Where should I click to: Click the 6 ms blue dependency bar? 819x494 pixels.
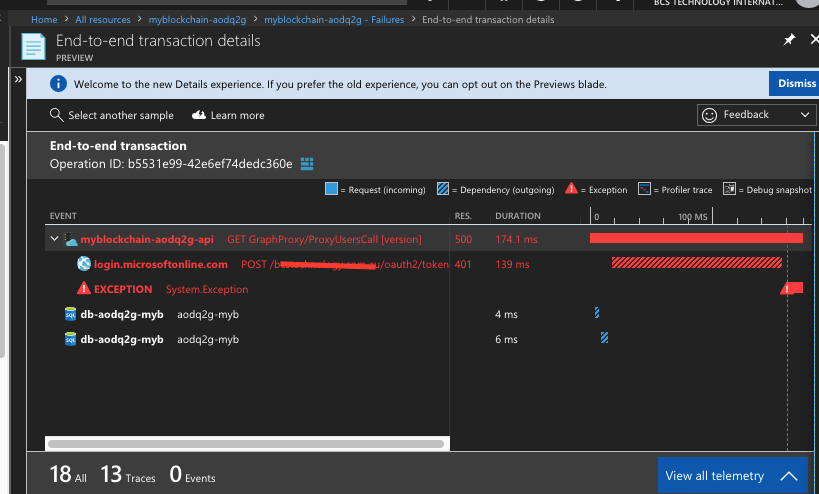coord(604,337)
